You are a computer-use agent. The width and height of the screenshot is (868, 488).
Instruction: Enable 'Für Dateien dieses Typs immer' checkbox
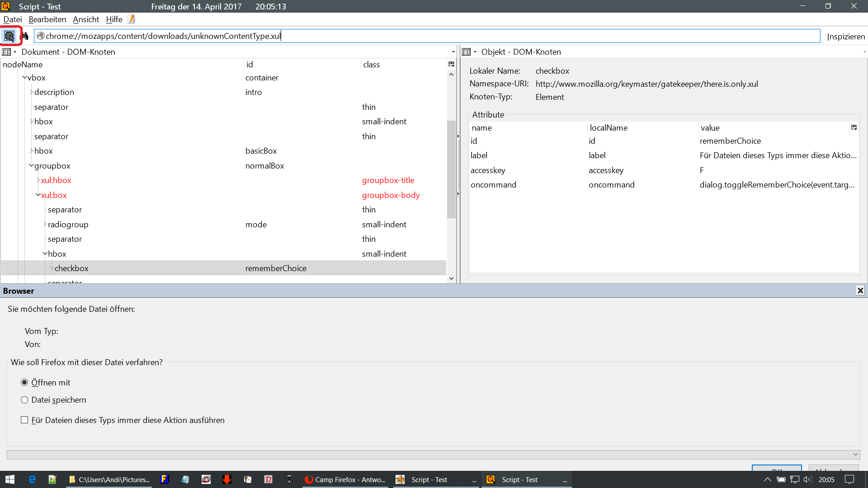(x=24, y=420)
